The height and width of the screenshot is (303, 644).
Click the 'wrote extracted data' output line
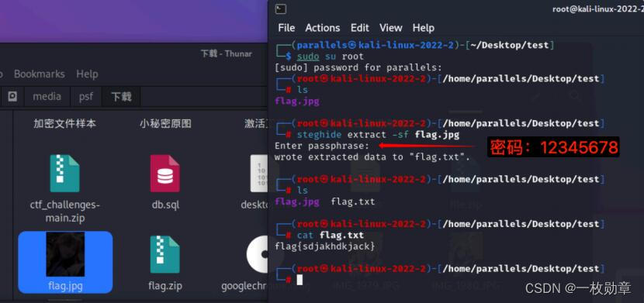(x=372, y=157)
